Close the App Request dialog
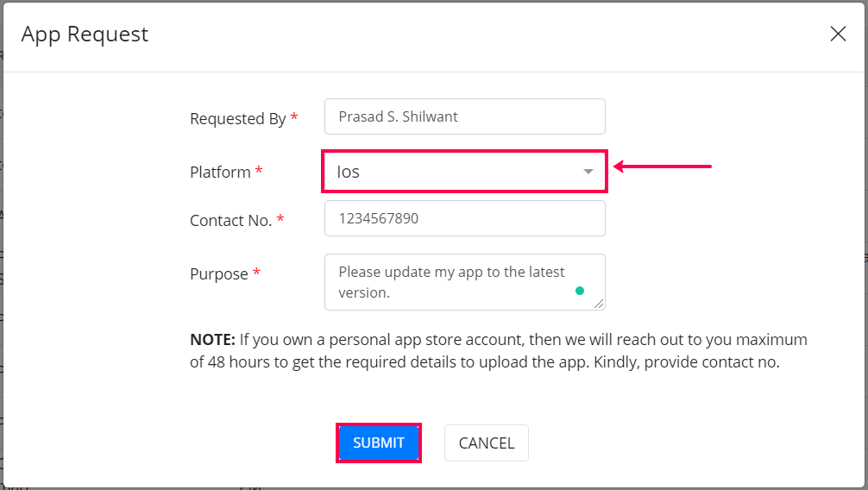The image size is (868, 490). [x=837, y=34]
